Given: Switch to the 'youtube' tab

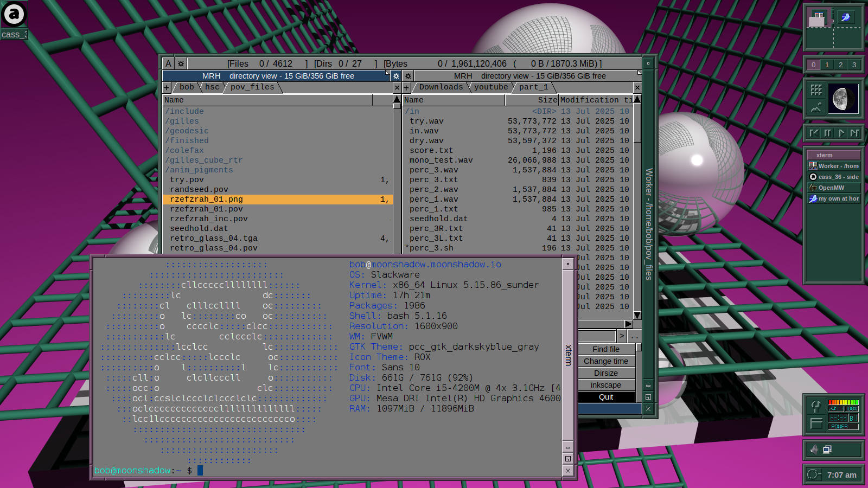Looking at the screenshot, I should pos(491,87).
